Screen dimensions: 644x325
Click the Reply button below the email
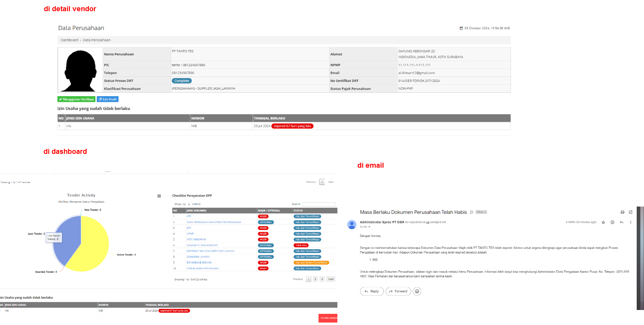tap(372, 292)
